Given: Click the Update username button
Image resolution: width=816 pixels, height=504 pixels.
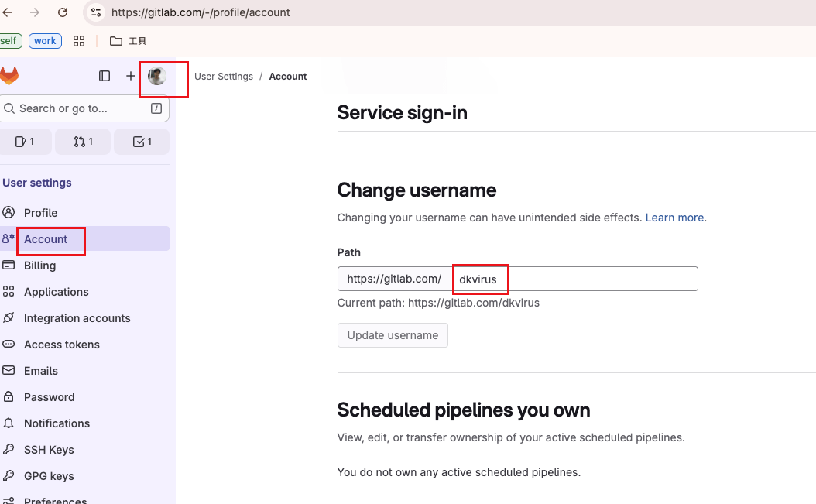Looking at the screenshot, I should click(x=393, y=335).
